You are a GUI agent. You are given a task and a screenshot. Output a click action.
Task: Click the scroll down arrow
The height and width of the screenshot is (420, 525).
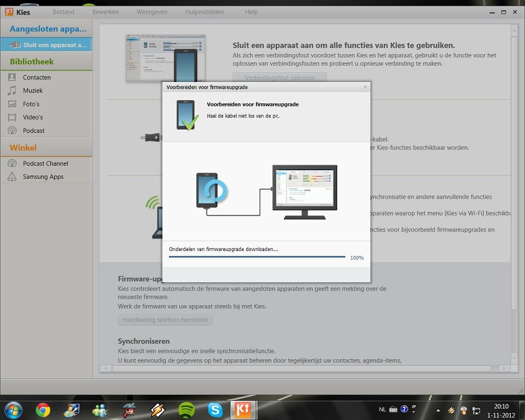pyautogui.click(x=514, y=358)
